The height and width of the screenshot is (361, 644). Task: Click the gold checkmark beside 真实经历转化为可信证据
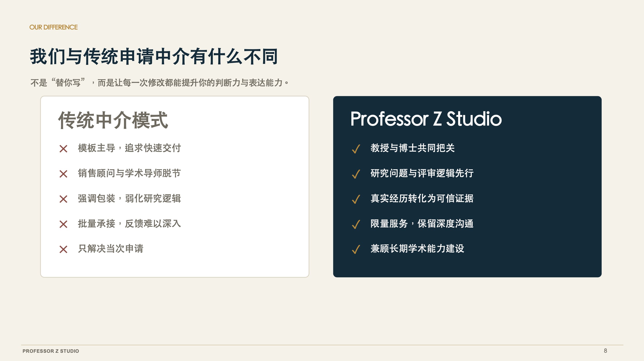[x=356, y=199]
